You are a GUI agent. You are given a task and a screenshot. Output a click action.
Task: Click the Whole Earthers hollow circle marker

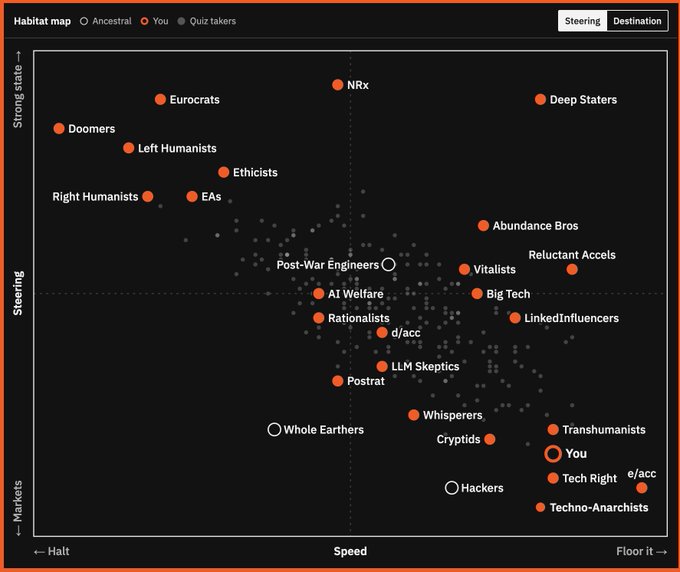point(274,429)
